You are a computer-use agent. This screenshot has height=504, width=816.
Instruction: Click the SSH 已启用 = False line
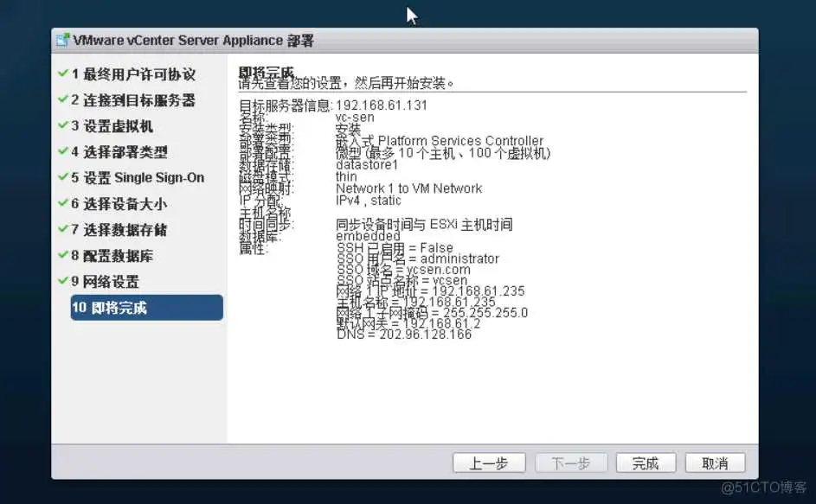point(395,247)
